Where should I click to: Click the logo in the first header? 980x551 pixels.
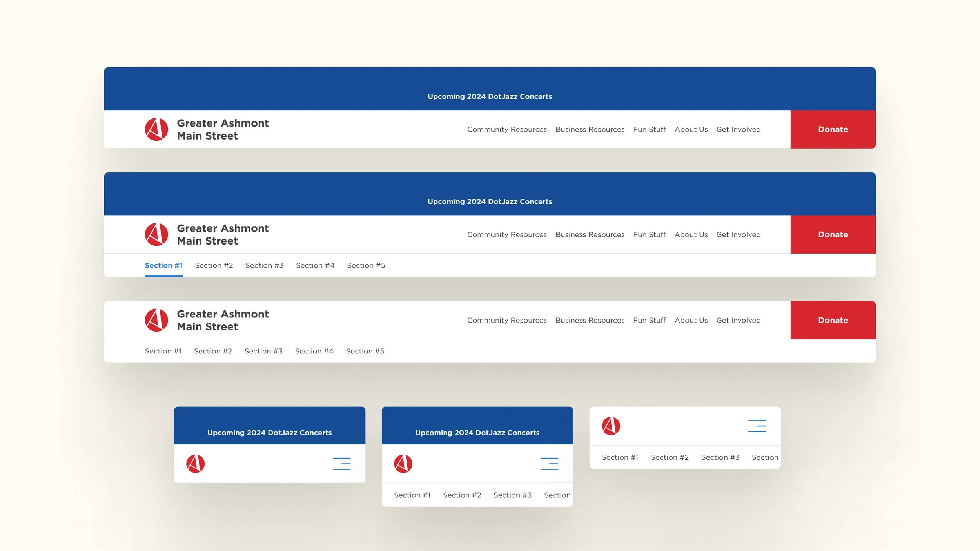click(156, 129)
